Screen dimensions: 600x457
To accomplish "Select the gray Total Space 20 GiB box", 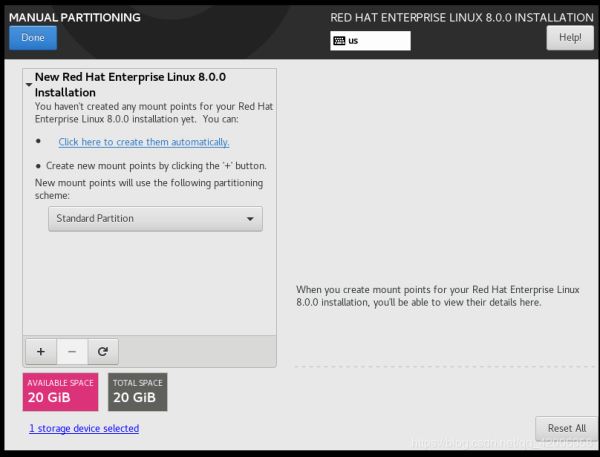I will click(x=137, y=392).
